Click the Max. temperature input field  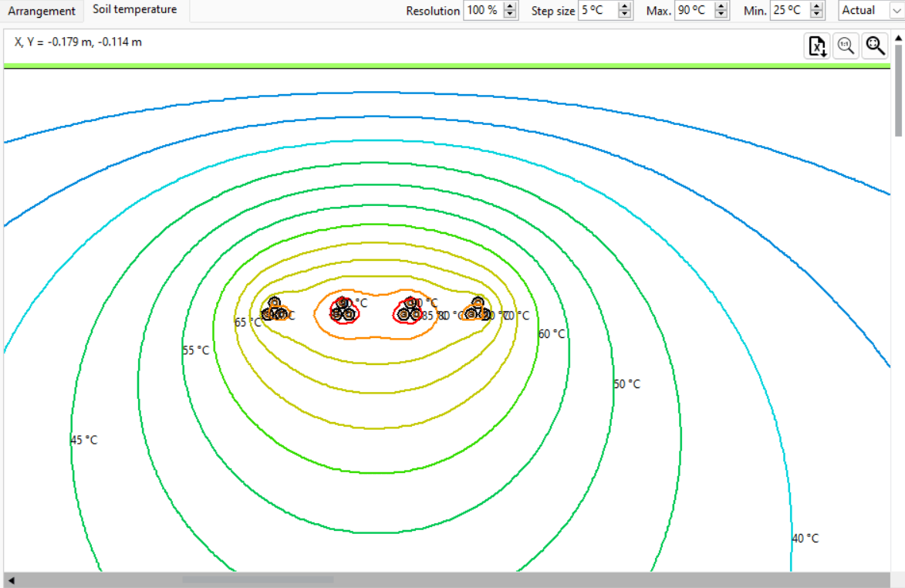[x=693, y=11]
